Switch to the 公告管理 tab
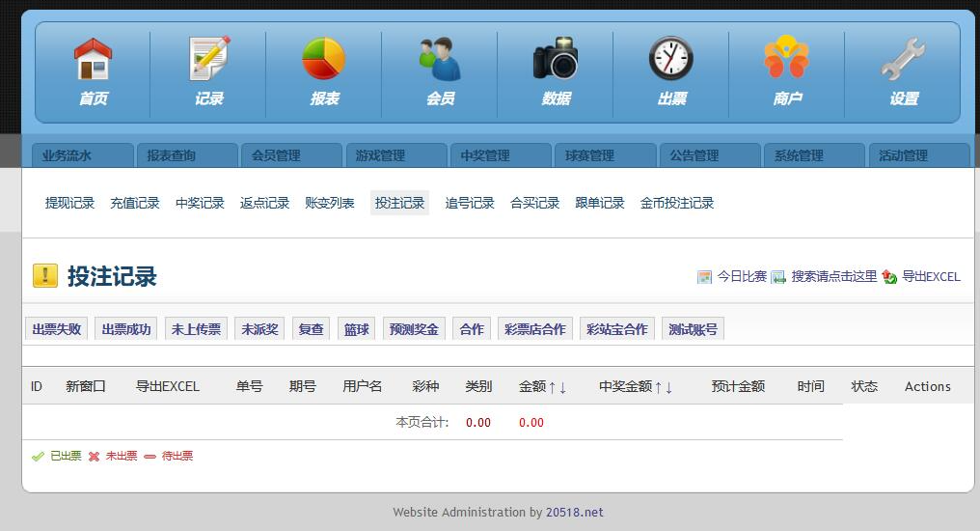 point(711,155)
